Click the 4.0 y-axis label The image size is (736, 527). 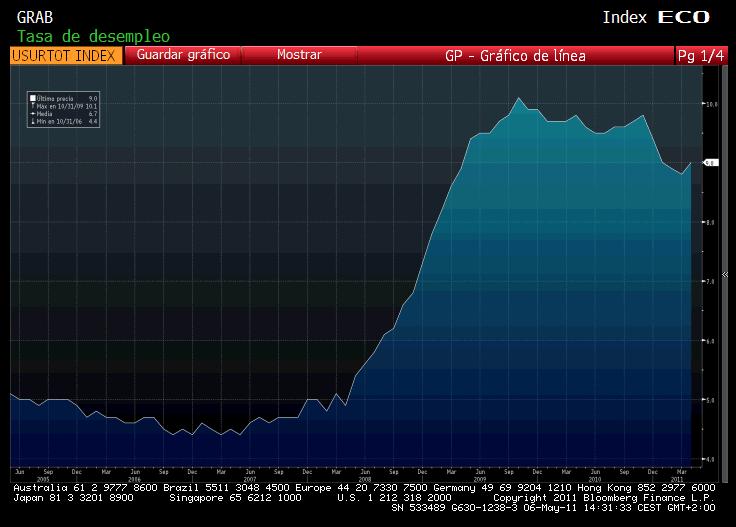[x=711, y=459]
